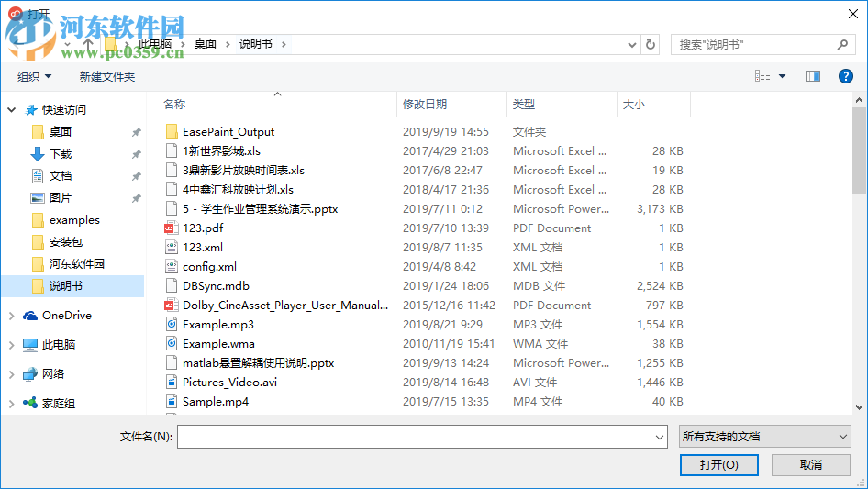
Task: Select 5 - 学生作业管理系统演示.pptx
Action: point(261,209)
